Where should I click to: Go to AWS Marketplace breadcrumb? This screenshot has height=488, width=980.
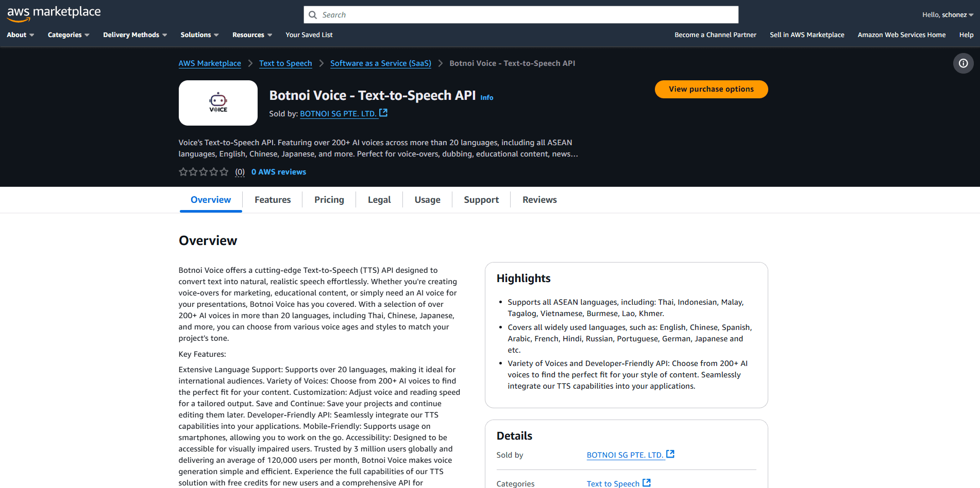click(210, 63)
